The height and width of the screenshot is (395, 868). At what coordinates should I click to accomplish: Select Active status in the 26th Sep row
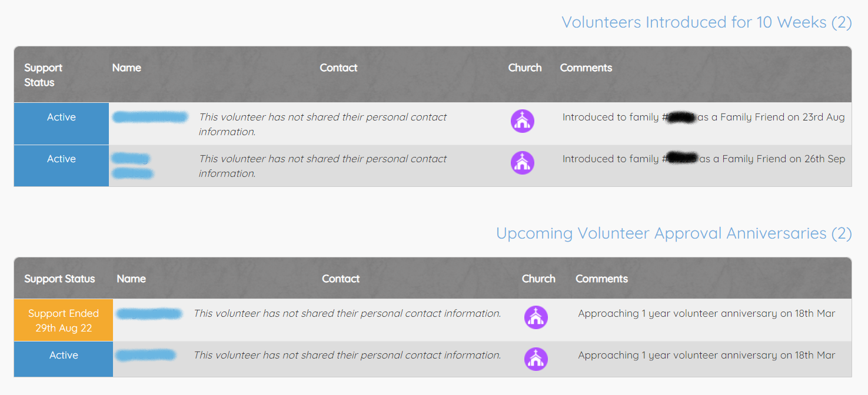pyautogui.click(x=61, y=159)
